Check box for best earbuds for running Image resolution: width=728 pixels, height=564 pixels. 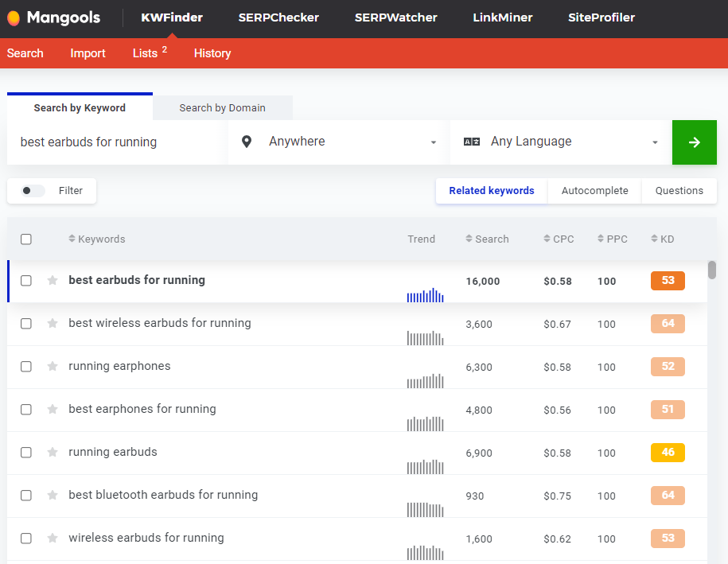tap(26, 280)
